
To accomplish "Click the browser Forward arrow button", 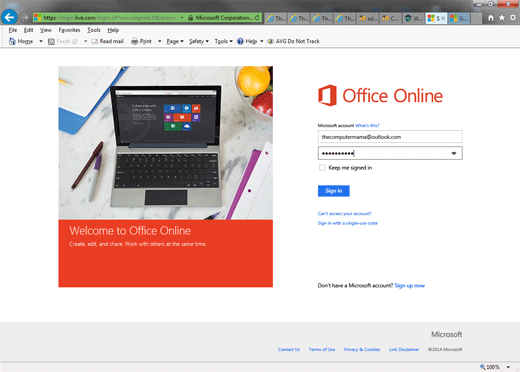I will point(25,17).
